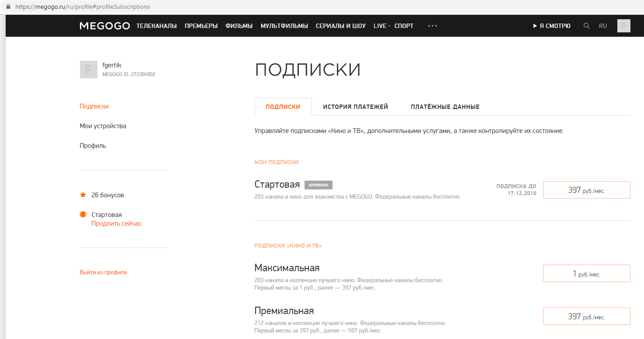Open the MEGOGO logo home link
This screenshot has width=644, height=339.
click(105, 26)
